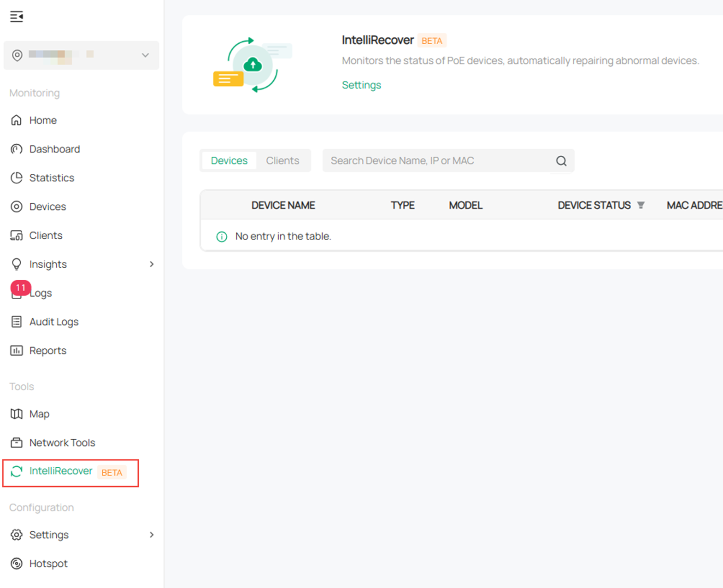Click the Map icon under Tools
723x588 pixels.
coord(17,414)
